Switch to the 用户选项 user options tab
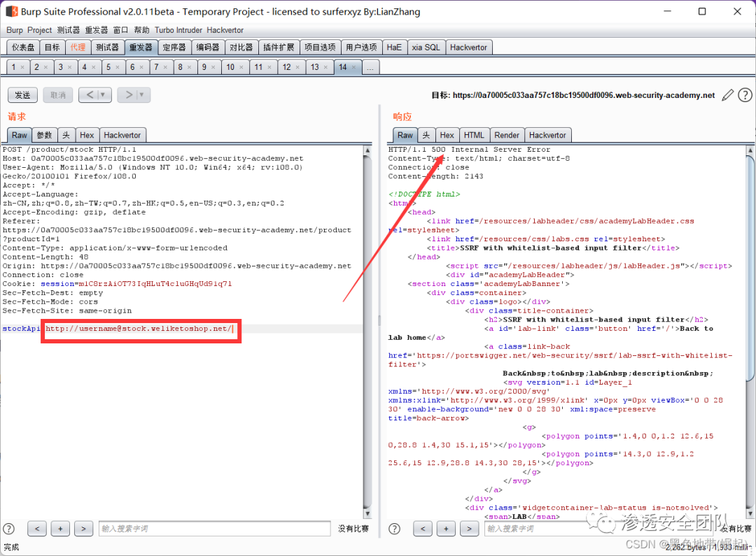756x556 pixels. (361, 48)
